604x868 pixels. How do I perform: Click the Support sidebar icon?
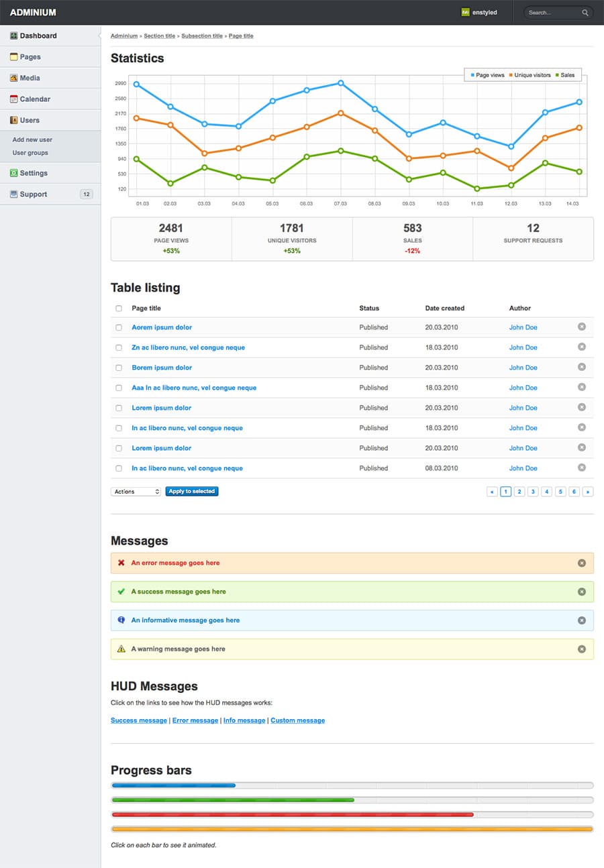pos(13,194)
